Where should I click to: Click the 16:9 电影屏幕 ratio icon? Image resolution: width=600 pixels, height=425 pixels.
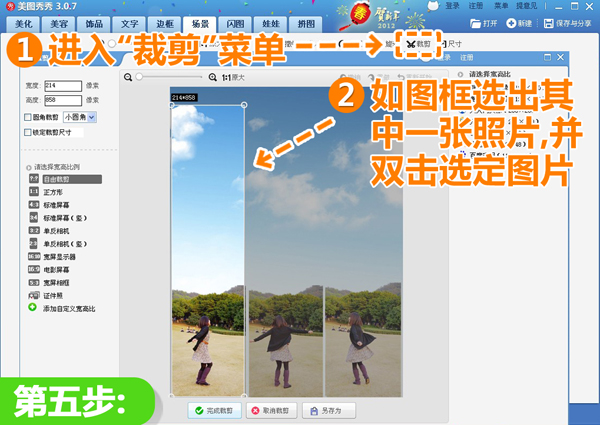[x=34, y=269]
